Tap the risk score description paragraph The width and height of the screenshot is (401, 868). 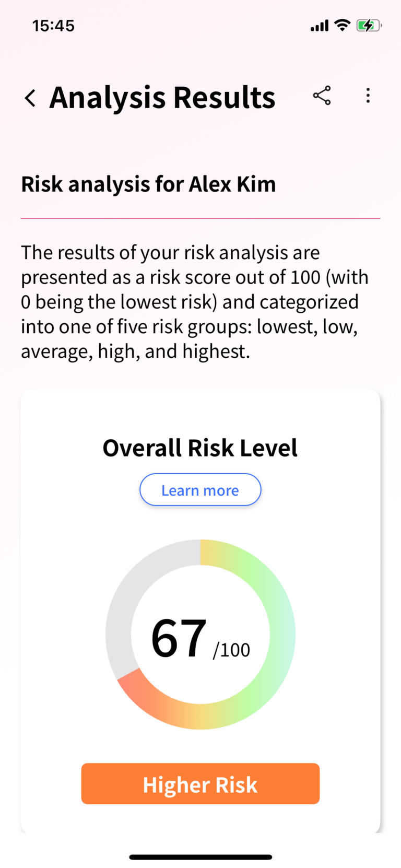pyautogui.click(x=194, y=302)
